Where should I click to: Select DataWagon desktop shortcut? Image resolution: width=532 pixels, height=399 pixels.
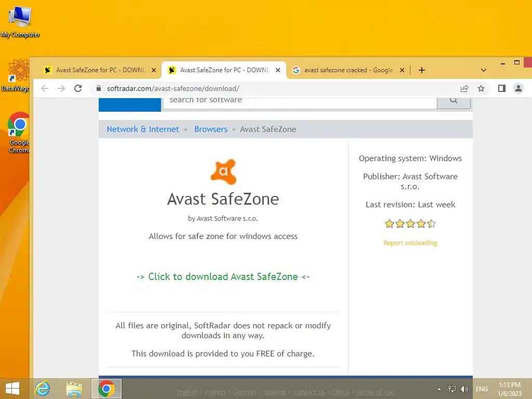15,75
